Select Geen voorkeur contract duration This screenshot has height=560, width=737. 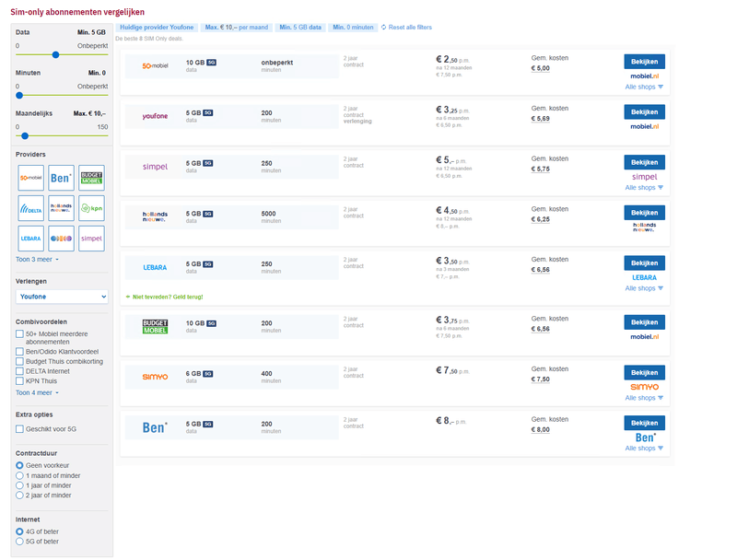pos(19,465)
